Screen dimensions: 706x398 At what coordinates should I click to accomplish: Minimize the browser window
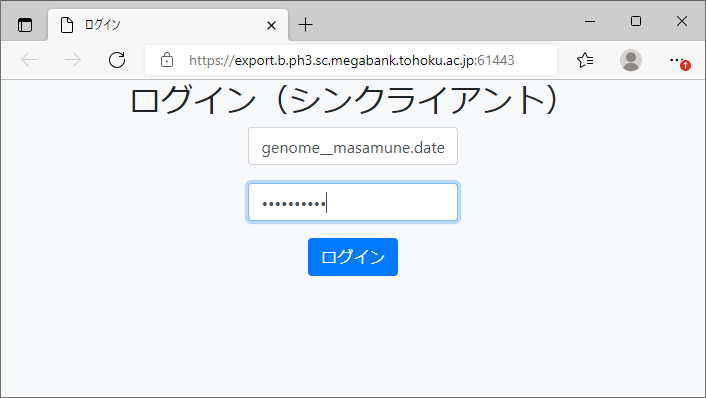coord(590,21)
